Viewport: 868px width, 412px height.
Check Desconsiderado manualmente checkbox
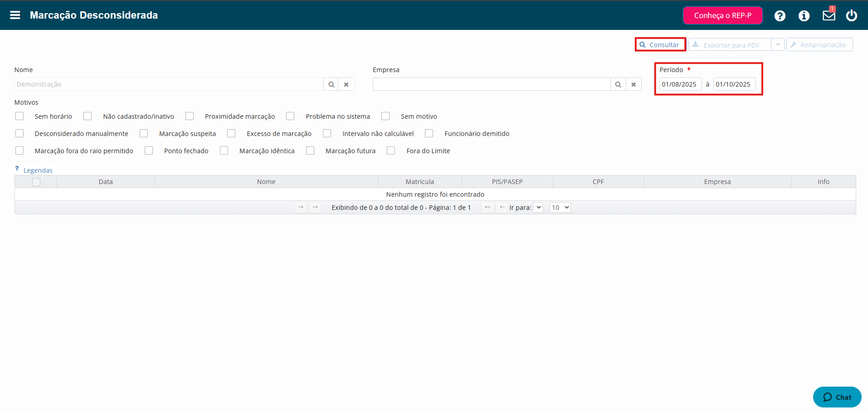click(x=20, y=133)
